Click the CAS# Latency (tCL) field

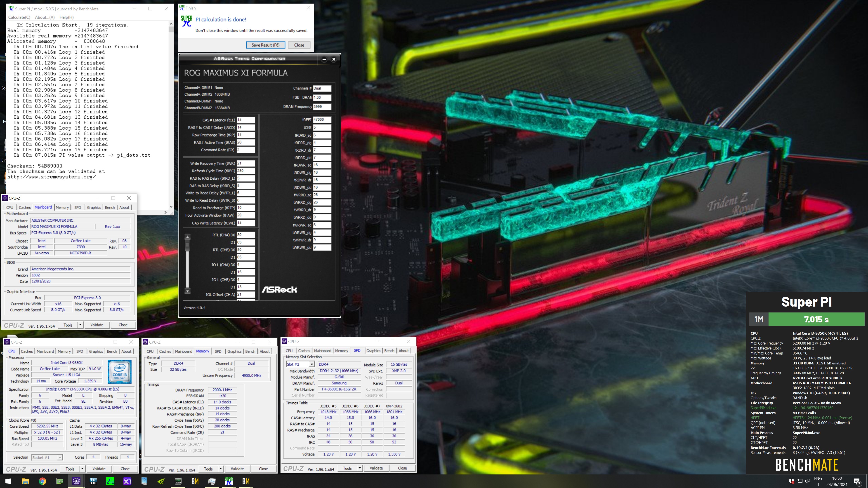[246, 120]
